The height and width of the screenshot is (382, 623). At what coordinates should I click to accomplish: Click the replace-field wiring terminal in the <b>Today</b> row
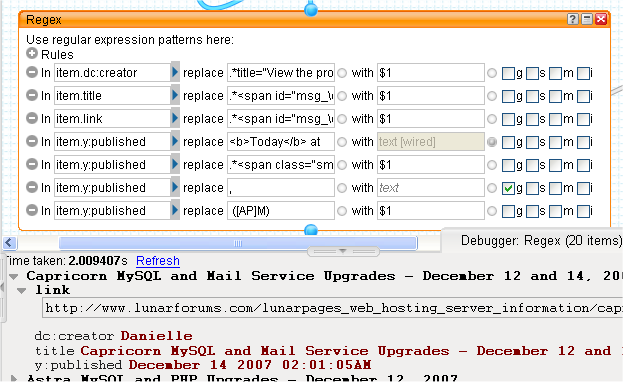point(342,142)
